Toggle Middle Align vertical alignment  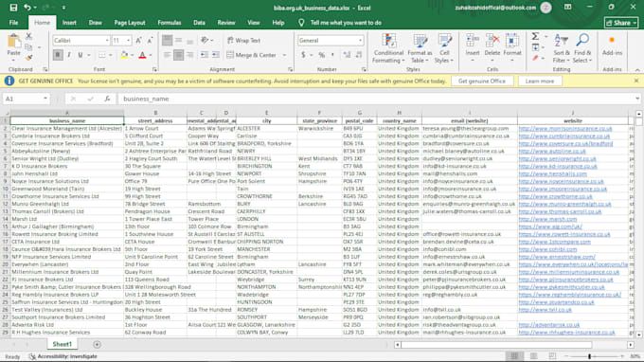(x=178, y=40)
